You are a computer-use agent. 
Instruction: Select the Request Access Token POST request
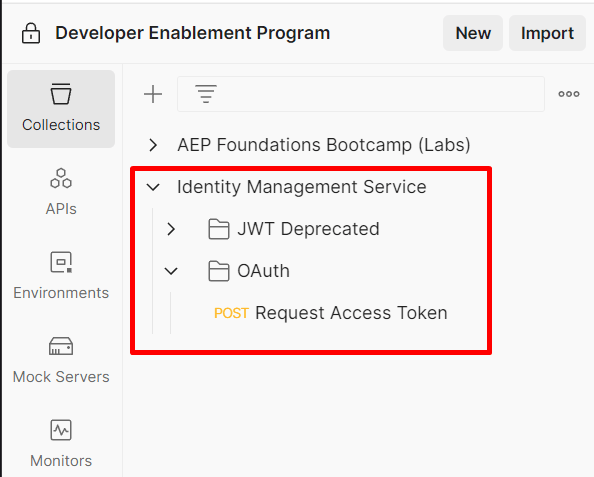point(330,313)
